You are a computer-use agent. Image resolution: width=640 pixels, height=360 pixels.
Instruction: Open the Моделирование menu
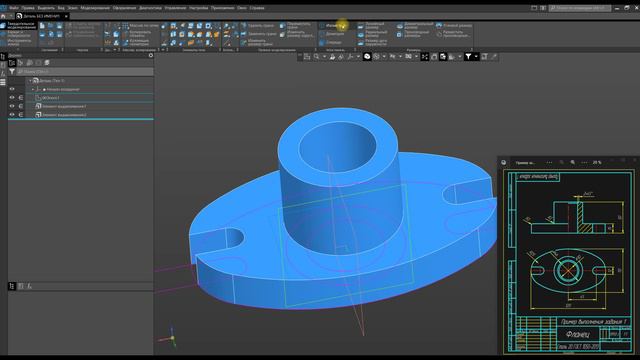[x=95, y=8]
